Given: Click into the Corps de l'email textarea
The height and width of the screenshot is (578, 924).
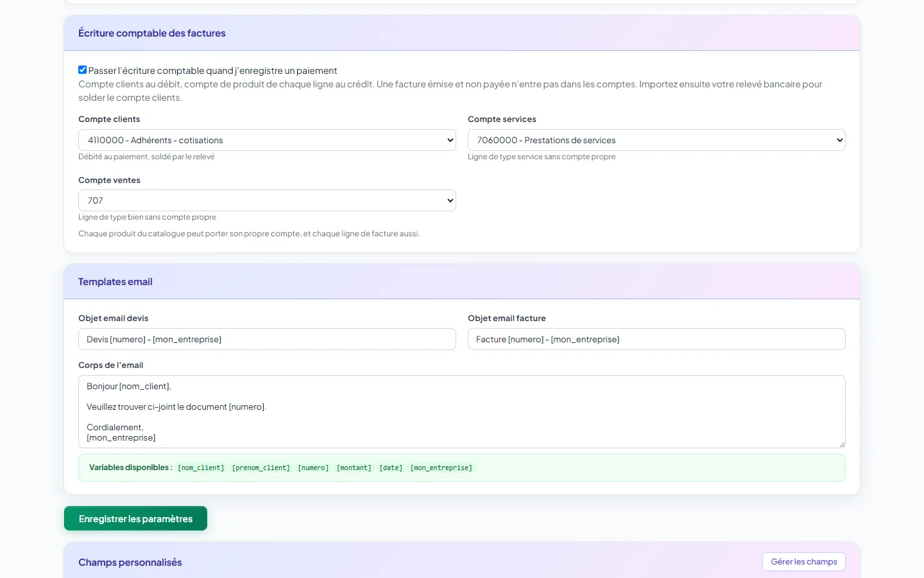Looking at the screenshot, I should coord(462,412).
